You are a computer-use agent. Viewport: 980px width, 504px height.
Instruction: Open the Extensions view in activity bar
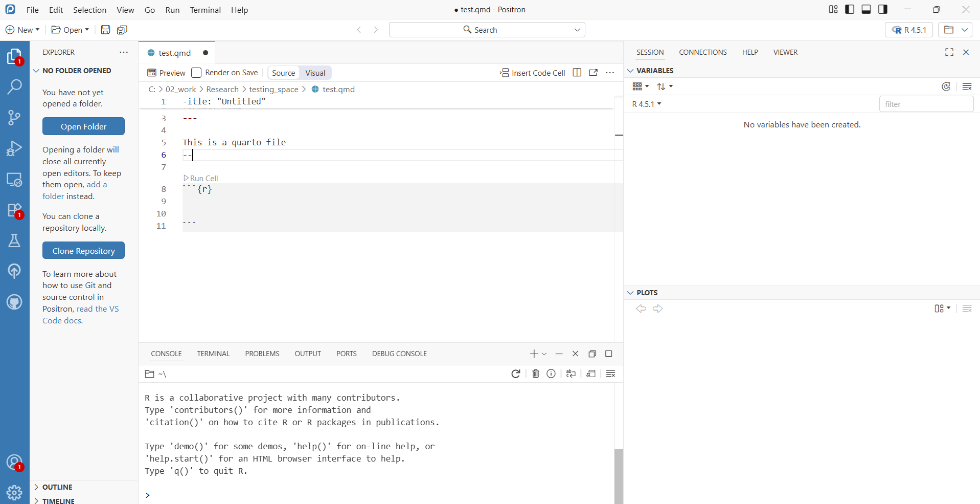pos(14,210)
